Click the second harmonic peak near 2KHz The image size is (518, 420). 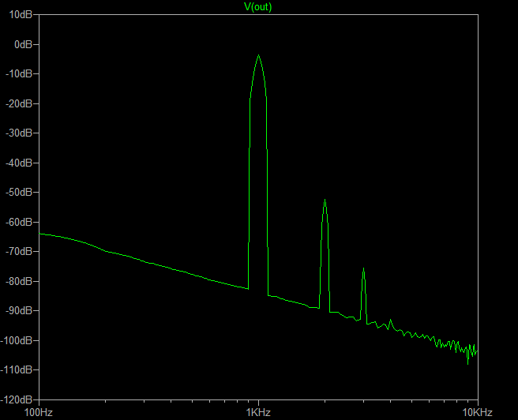click(325, 200)
